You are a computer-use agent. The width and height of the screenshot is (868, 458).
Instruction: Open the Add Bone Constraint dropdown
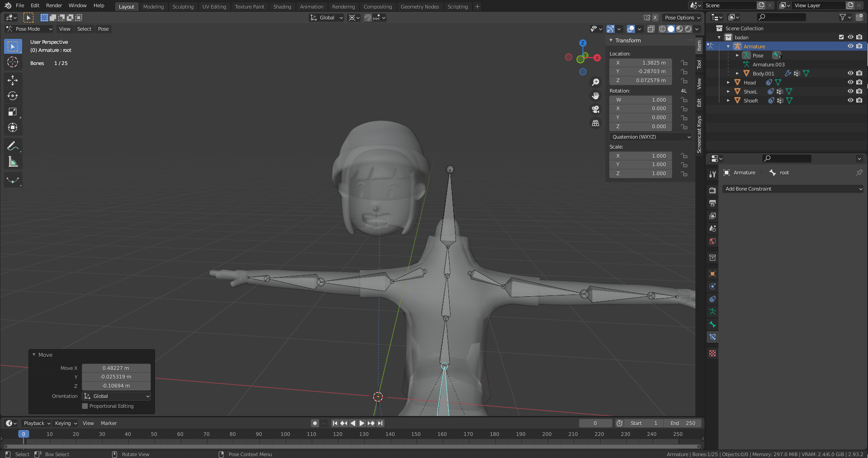(x=793, y=189)
